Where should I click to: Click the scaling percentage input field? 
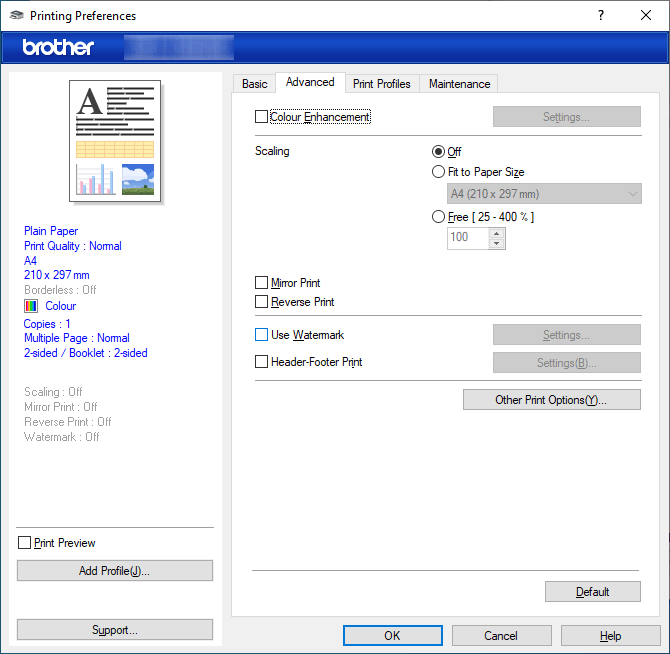[466, 238]
